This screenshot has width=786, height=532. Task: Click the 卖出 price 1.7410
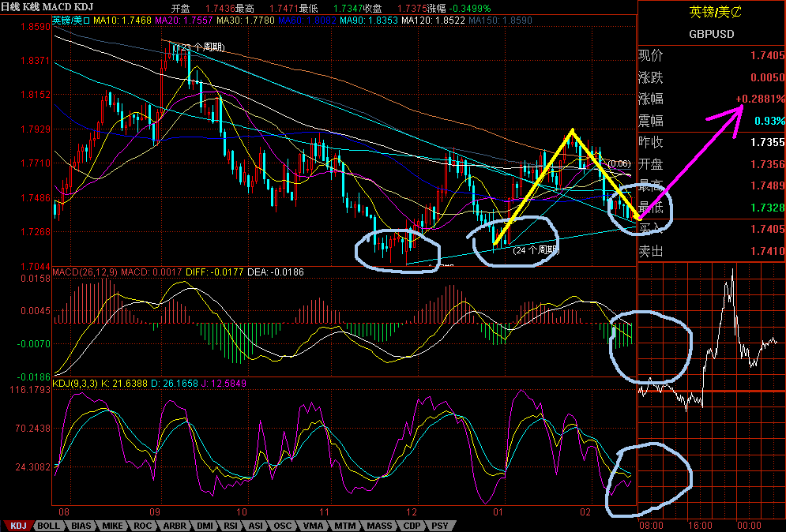point(768,251)
